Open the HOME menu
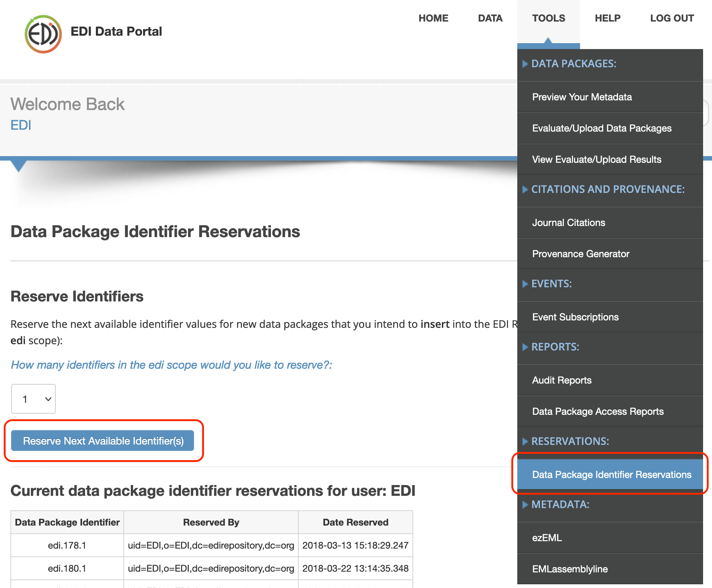Screen dimensions: 712x588 (x=433, y=18)
